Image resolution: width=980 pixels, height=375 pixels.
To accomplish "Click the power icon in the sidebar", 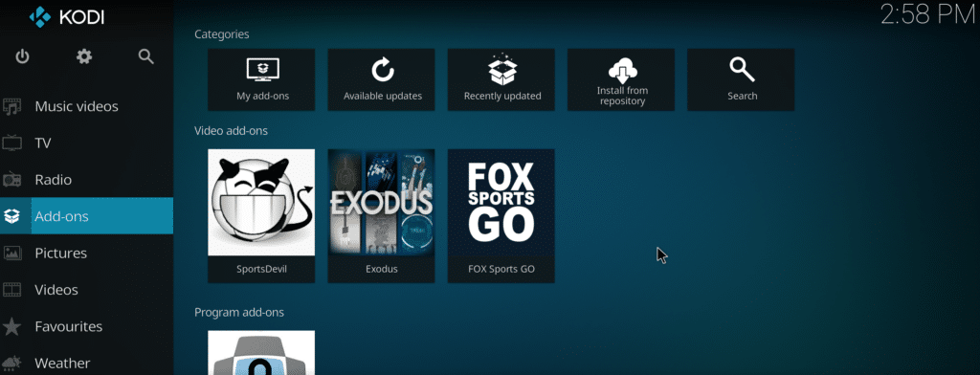I will pyautogui.click(x=23, y=56).
